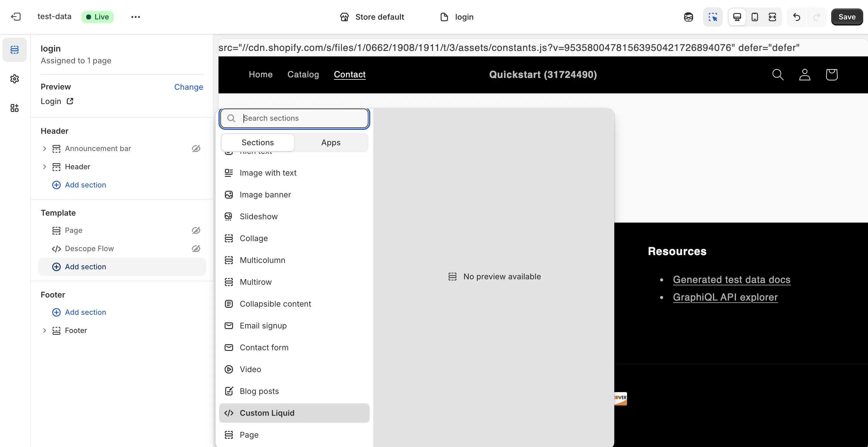The width and height of the screenshot is (868, 447).
Task: Unhide the Page template section
Action: pyautogui.click(x=196, y=230)
